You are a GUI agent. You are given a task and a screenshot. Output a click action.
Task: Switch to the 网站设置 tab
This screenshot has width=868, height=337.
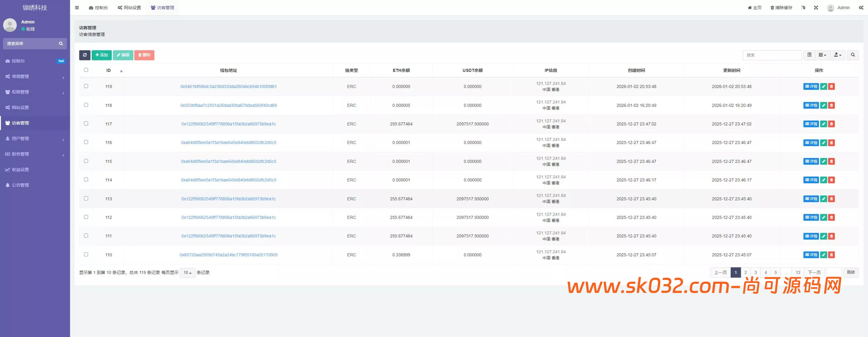coord(129,7)
